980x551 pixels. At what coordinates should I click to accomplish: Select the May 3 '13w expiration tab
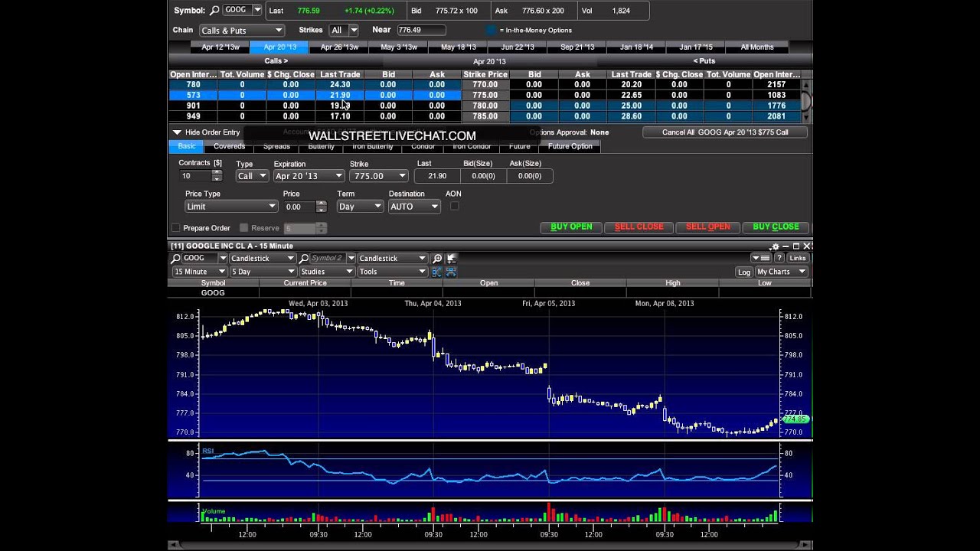[399, 47]
